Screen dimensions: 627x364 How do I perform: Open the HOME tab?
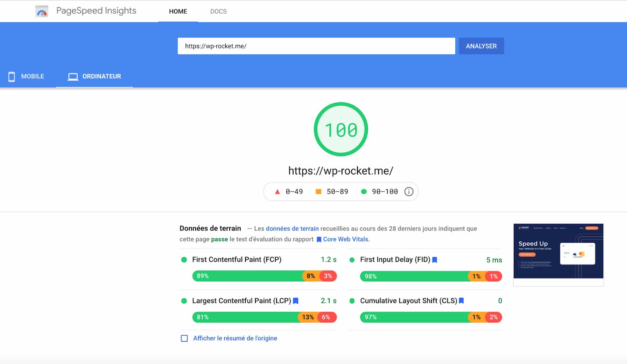[178, 11]
